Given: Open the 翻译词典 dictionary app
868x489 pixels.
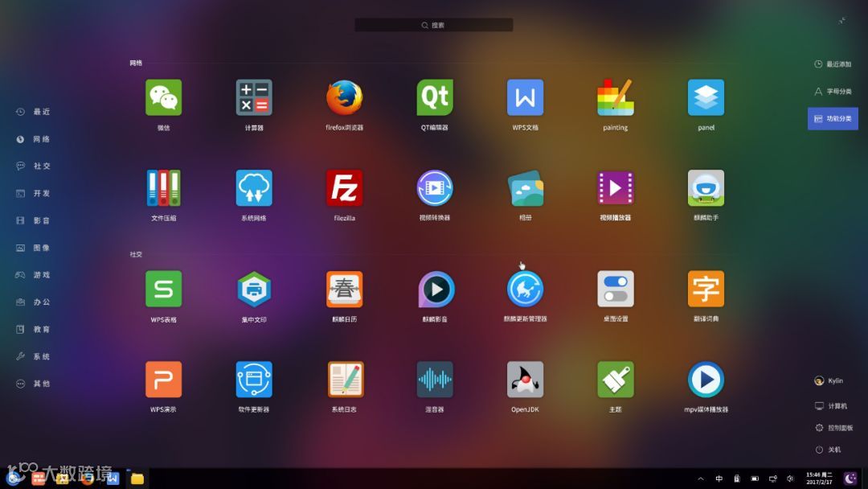Looking at the screenshot, I should (x=706, y=289).
